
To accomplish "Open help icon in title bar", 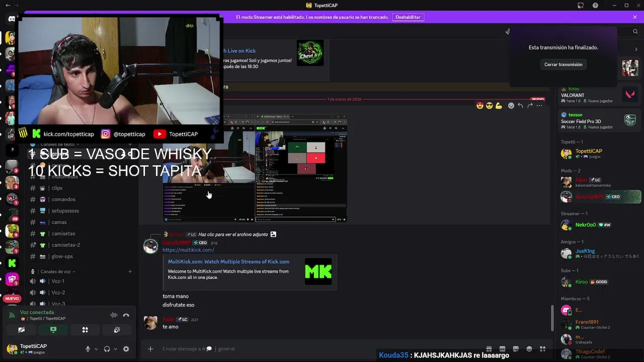I will click(596, 6).
